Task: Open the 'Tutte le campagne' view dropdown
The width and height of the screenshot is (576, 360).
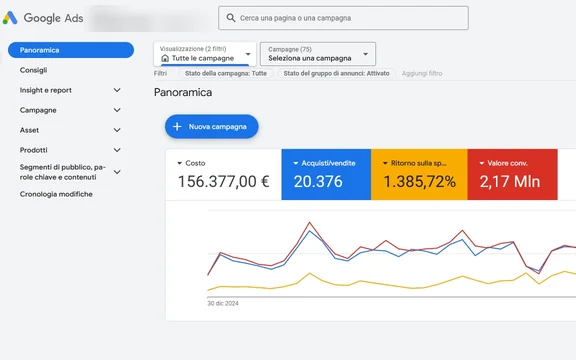Action: tap(205, 54)
